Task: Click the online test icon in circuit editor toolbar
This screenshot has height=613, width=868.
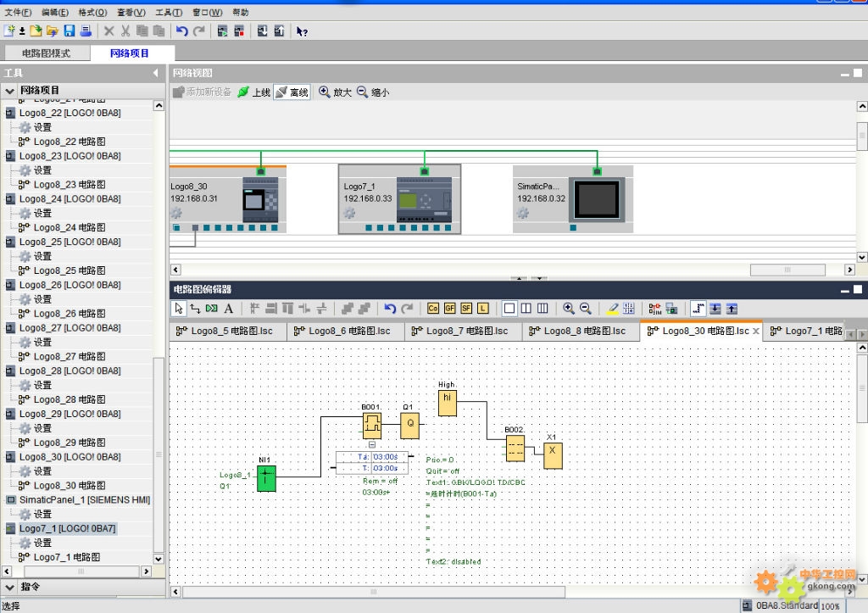Action: pos(671,309)
